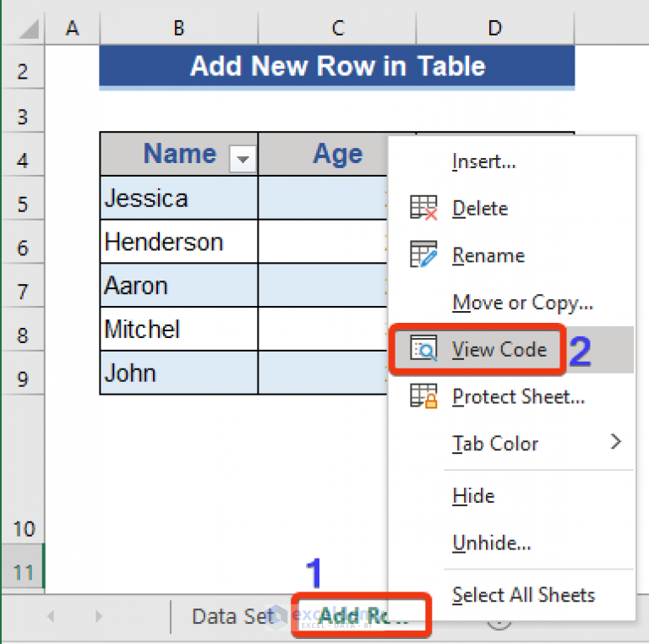
Task: Open the Name column filter dropdown
Action: point(243,159)
